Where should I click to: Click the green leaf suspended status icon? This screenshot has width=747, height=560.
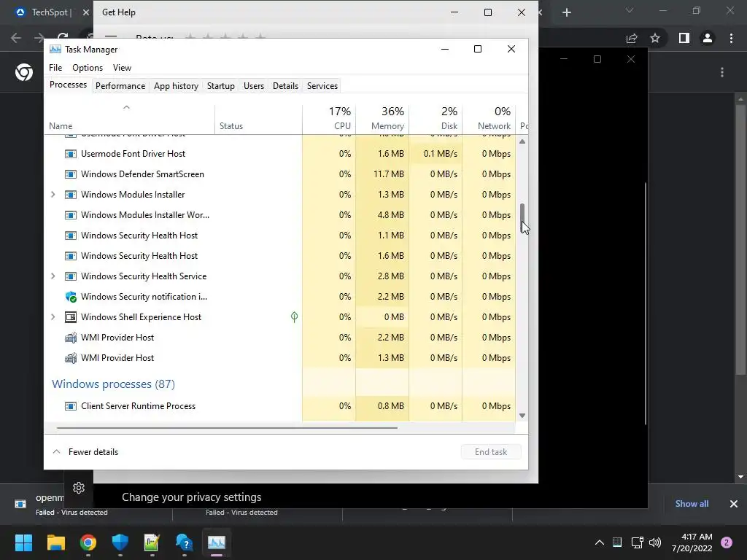pyautogui.click(x=295, y=317)
